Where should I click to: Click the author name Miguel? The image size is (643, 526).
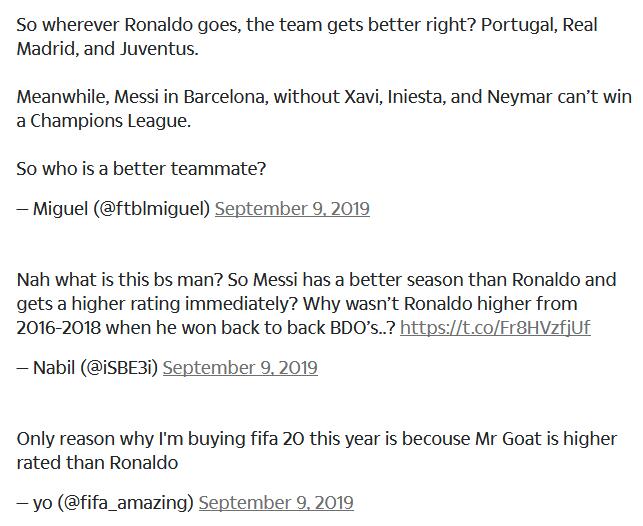(60, 209)
